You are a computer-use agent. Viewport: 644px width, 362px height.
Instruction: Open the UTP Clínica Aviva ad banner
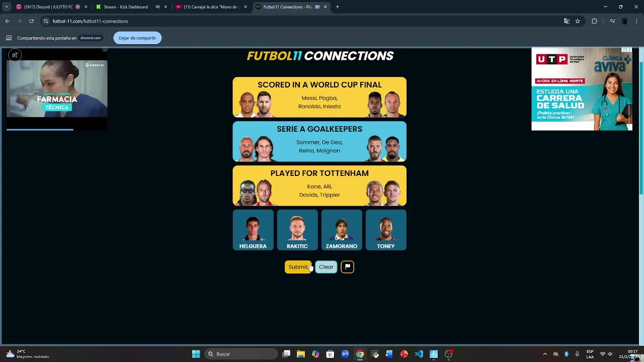pyautogui.click(x=582, y=89)
